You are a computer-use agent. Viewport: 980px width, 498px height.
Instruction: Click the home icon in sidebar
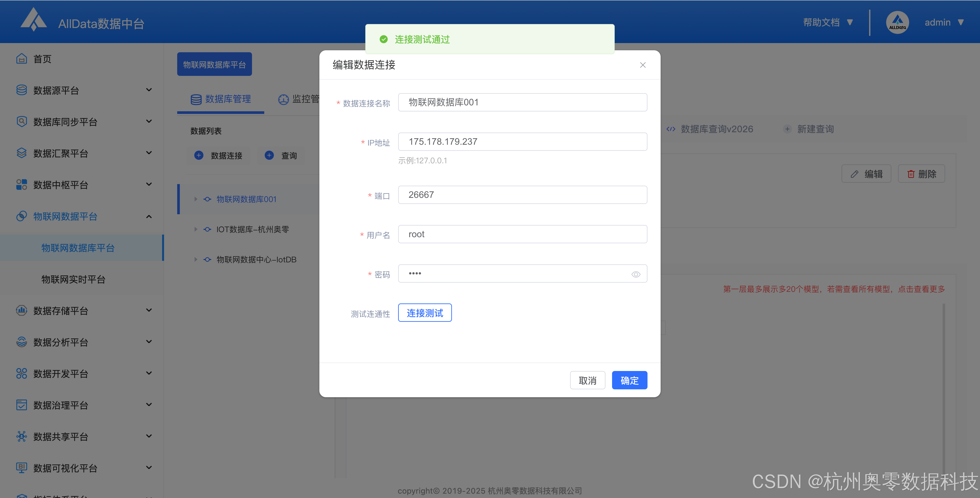[x=21, y=59]
